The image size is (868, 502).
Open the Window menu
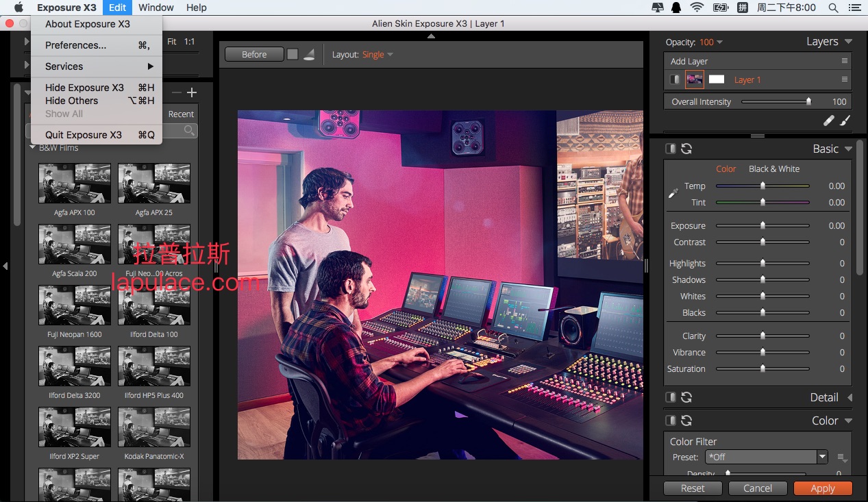point(156,8)
